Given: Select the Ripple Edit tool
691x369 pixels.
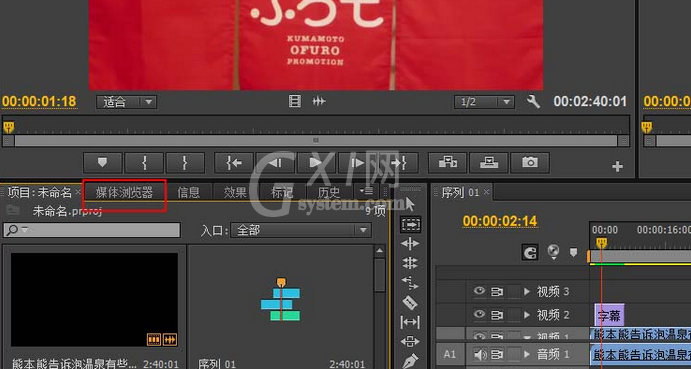Looking at the screenshot, I should point(410,244).
